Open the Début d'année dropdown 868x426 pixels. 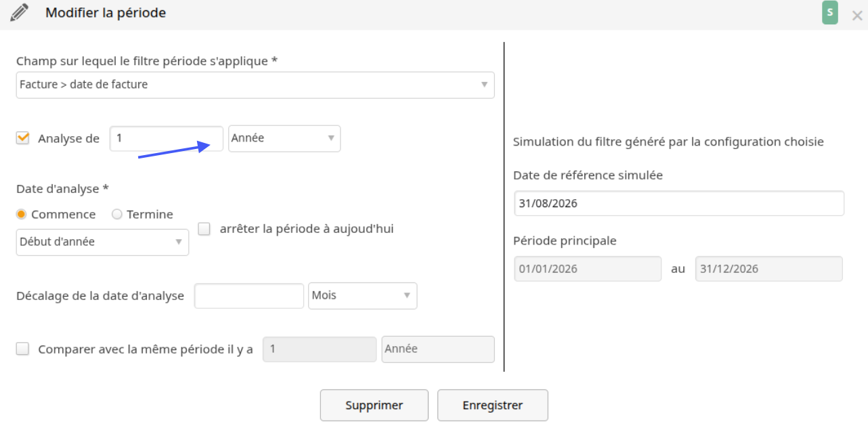(x=102, y=242)
